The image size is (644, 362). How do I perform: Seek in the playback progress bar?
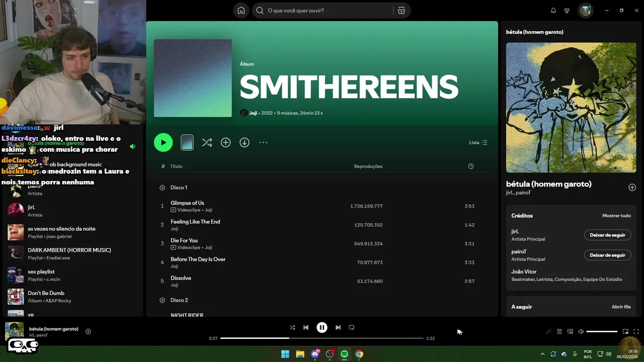click(322, 338)
